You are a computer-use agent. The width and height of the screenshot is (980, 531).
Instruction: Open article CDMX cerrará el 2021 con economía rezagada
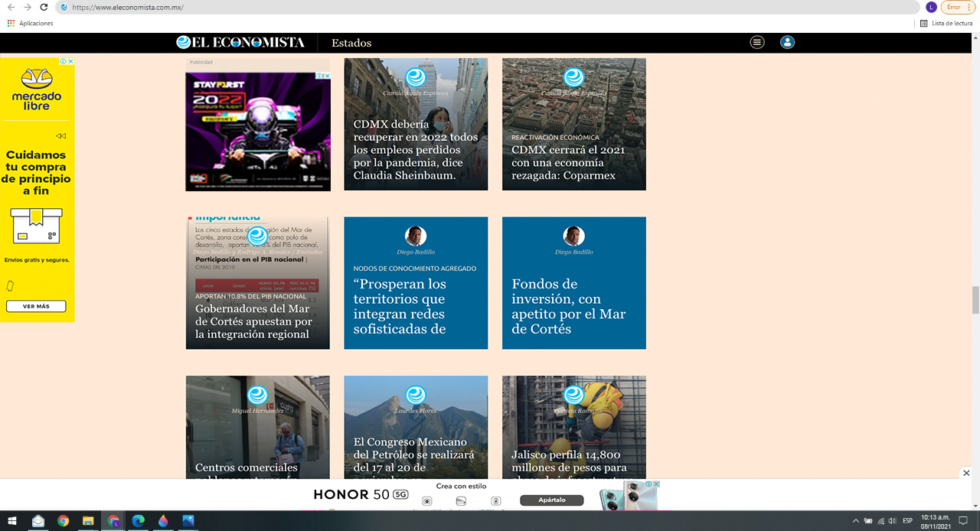point(574,124)
